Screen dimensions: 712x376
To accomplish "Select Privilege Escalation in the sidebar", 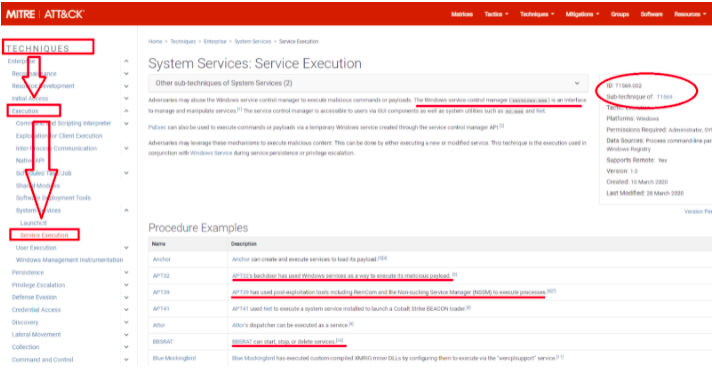I will (x=38, y=285).
